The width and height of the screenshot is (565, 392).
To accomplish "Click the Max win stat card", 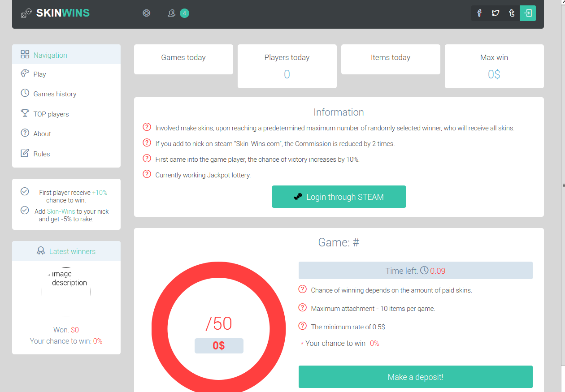I will click(x=494, y=66).
